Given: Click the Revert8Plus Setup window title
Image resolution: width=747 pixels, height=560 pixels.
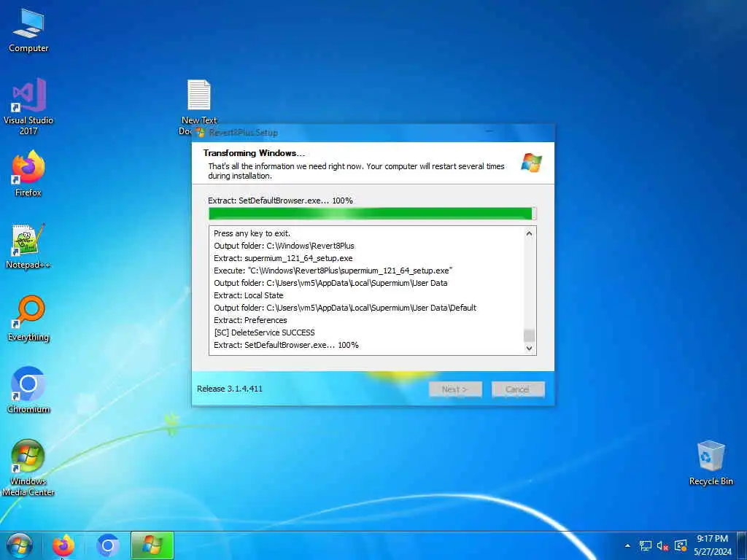Looking at the screenshot, I should coord(243,133).
